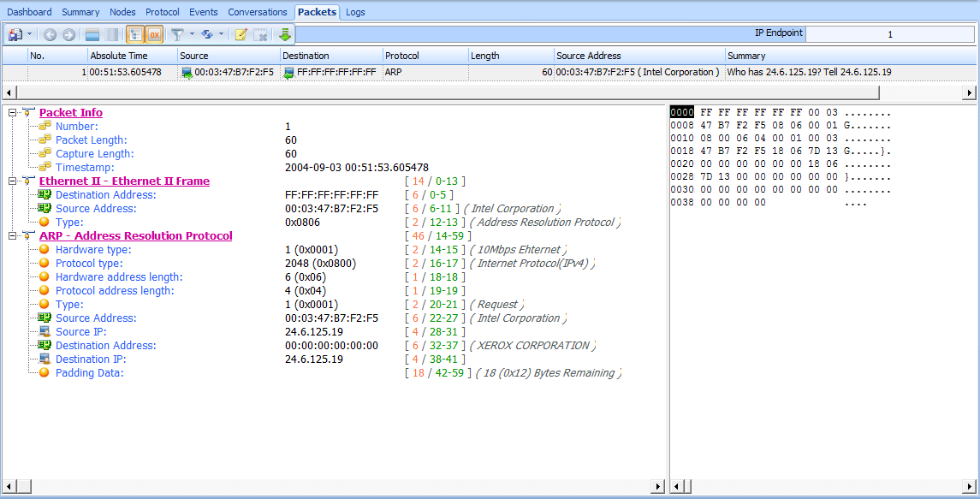Click the ARP branch icon
Image resolution: width=980 pixels, height=499 pixels.
coord(27,235)
